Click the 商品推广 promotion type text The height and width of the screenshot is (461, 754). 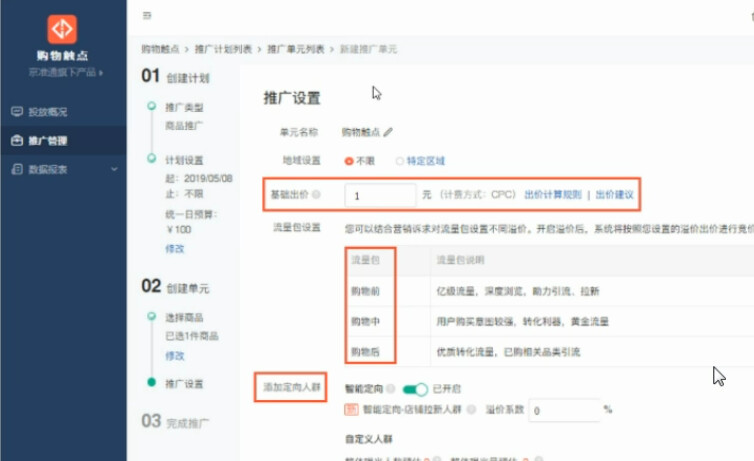coord(184,125)
